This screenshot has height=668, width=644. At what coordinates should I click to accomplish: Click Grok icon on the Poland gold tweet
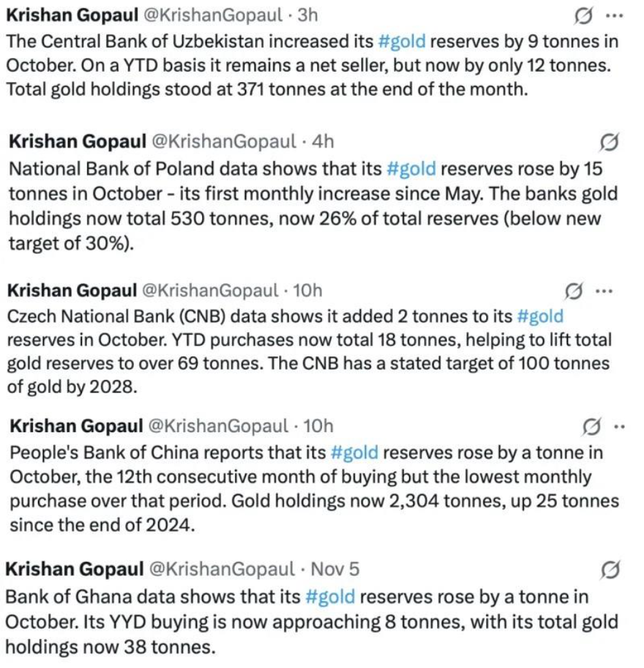coord(610,142)
